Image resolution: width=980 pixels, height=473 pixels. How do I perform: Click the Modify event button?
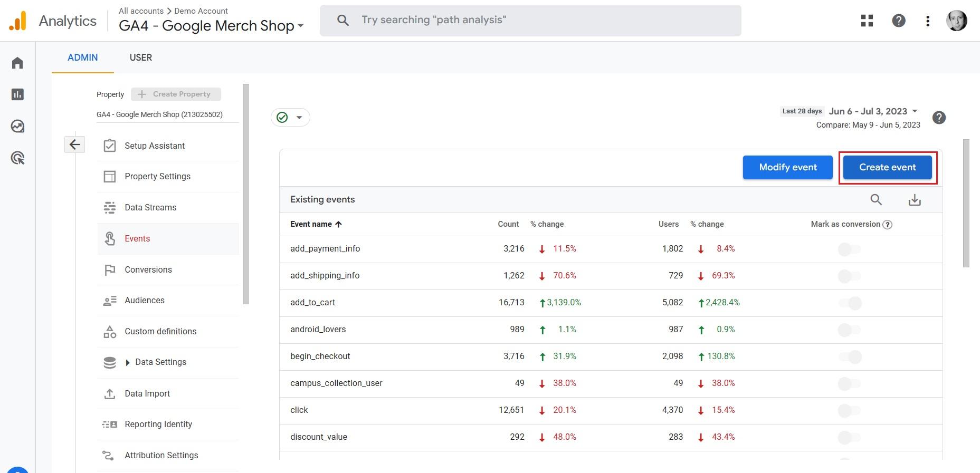788,167
